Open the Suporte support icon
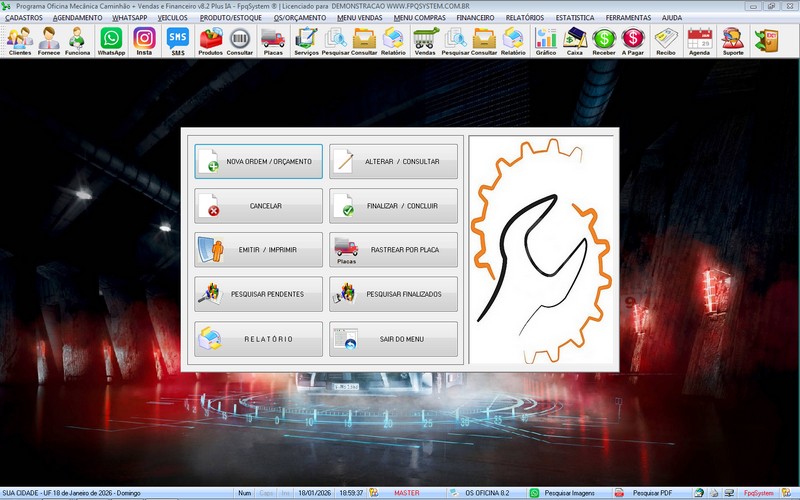 point(733,41)
